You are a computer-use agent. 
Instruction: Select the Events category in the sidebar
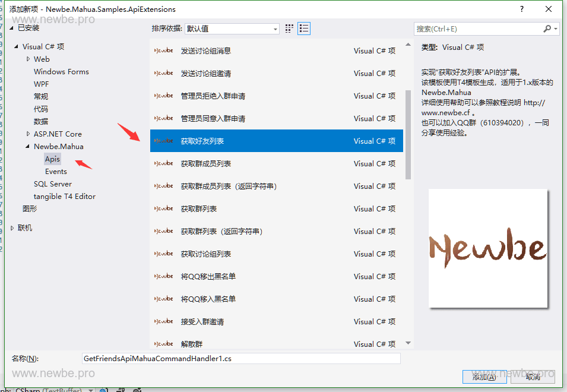[55, 171]
